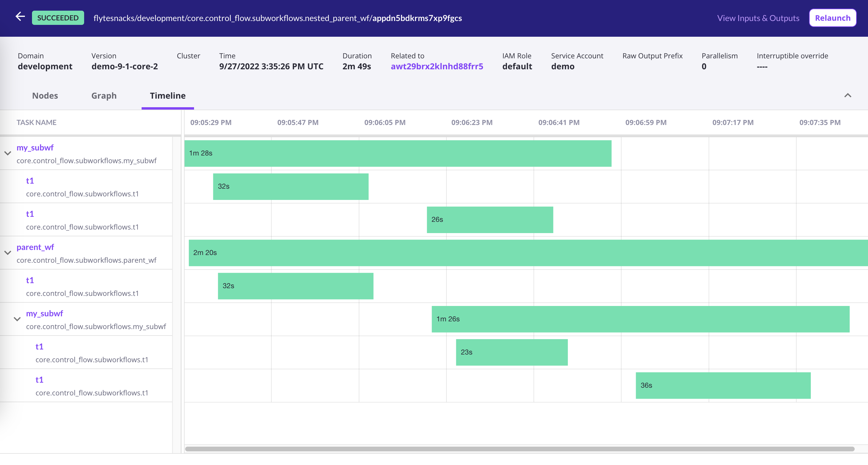
Task: Click the horizontal timeline scrollbar
Action: [x=505, y=449]
